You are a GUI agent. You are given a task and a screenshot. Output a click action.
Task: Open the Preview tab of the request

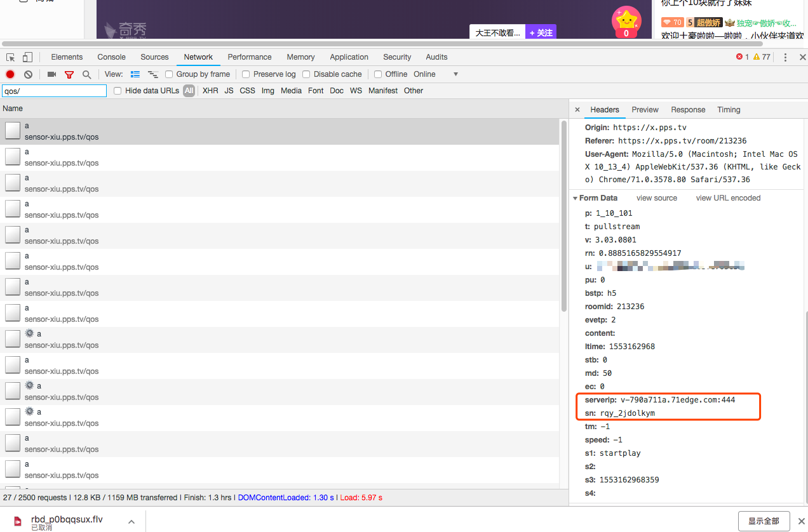point(644,109)
